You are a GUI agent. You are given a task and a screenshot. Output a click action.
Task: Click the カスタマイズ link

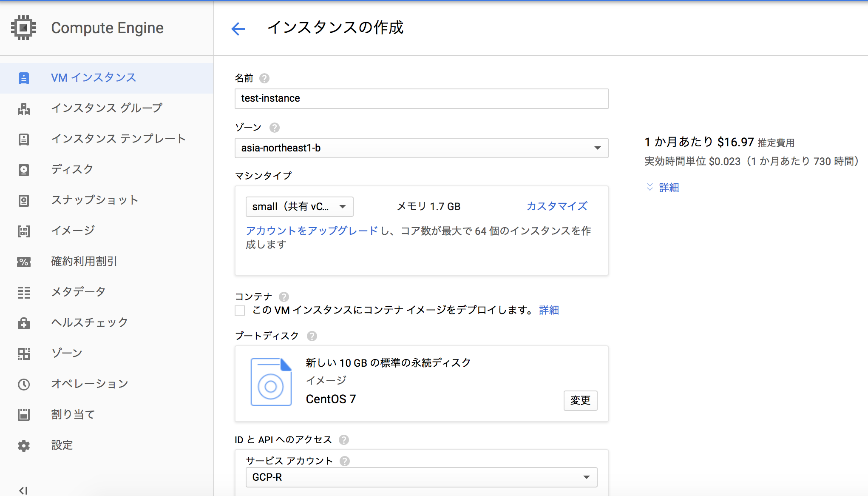click(x=557, y=206)
